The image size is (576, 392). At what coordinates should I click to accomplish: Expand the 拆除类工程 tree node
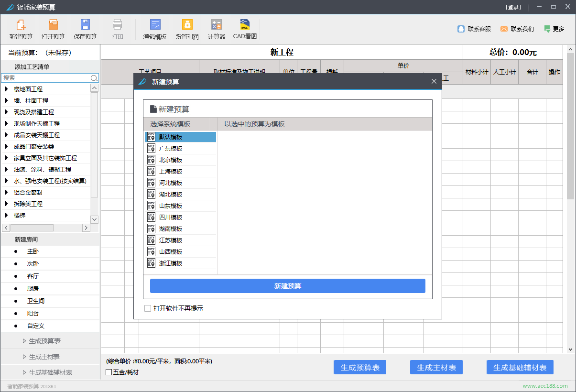(7, 204)
